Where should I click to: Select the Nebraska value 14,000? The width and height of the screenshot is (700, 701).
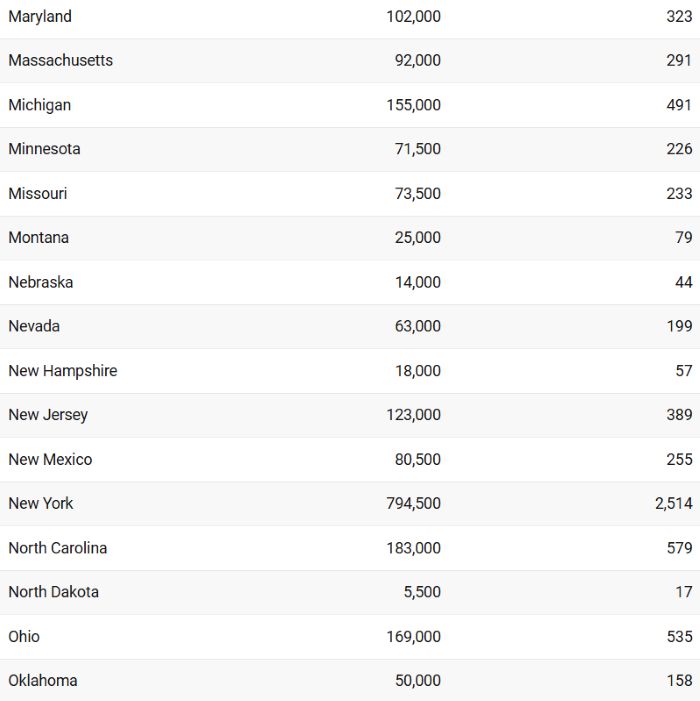[417, 282]
